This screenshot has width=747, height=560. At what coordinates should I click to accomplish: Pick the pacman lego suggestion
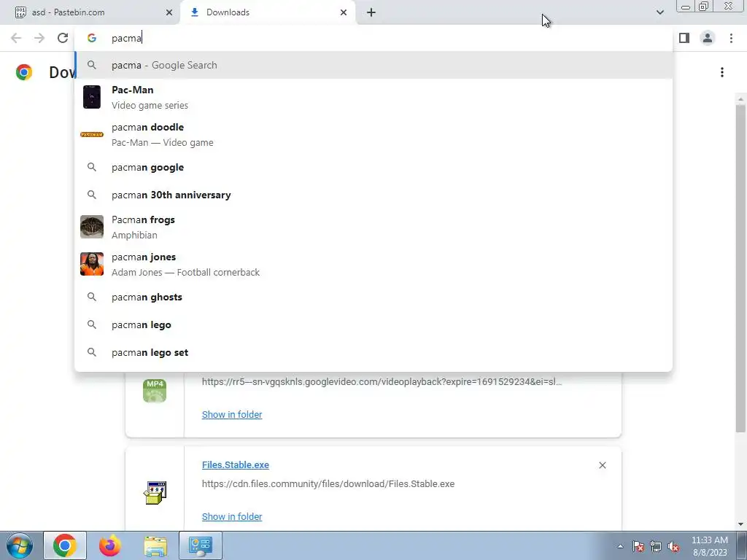coord(374,324)
